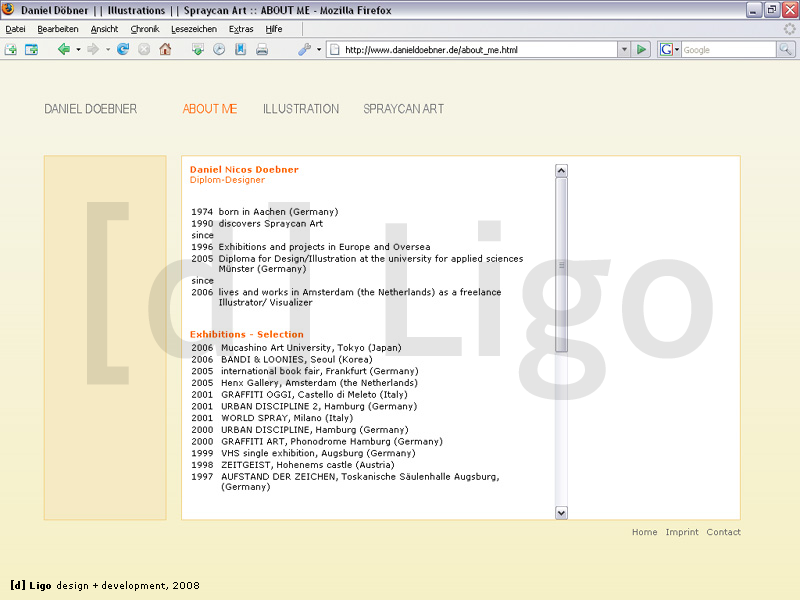
Task: Click the loading throbber icon
Action: click(x=790, y=29)
